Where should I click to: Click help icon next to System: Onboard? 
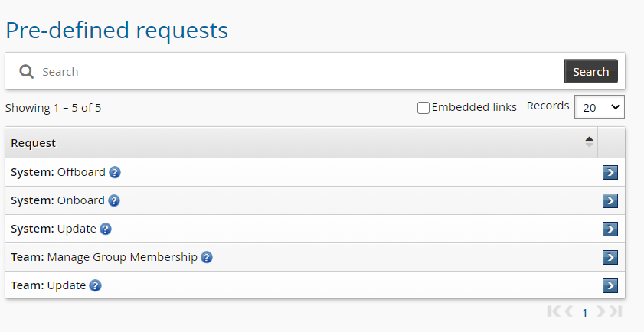[x=114, y=200]
